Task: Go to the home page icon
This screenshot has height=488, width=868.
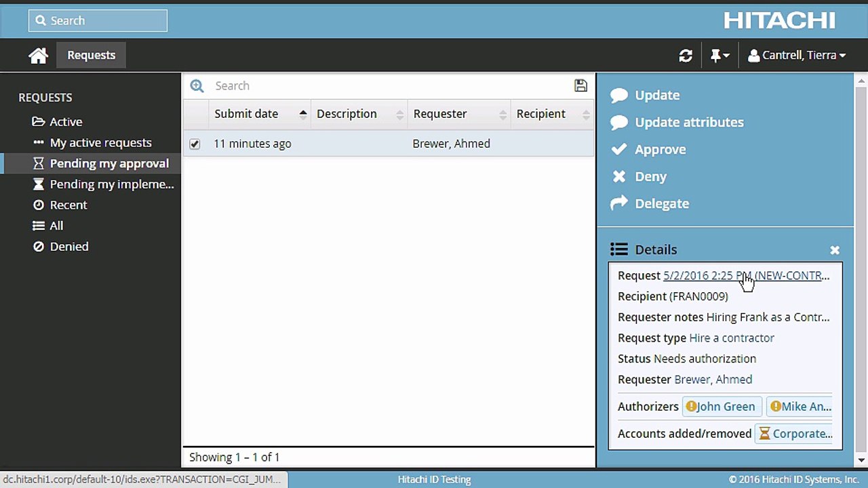Action: 39,56
